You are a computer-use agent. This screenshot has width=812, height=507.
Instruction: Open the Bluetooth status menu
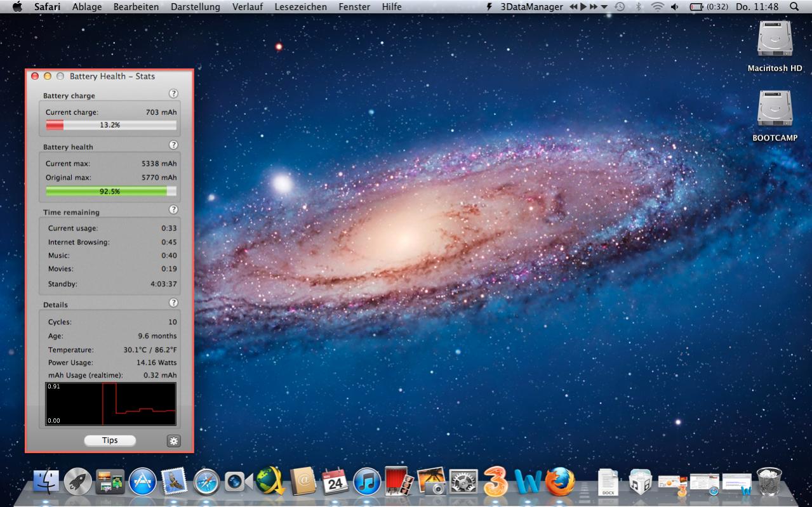[x=639, y=7]
